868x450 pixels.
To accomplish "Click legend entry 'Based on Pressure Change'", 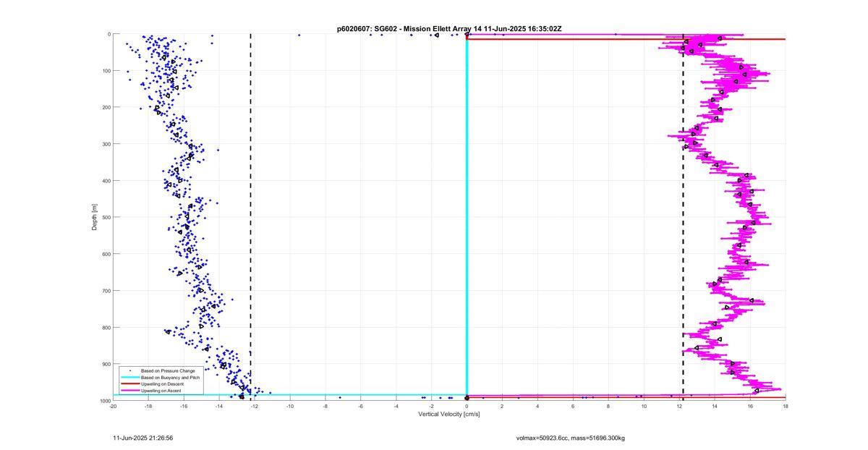I will [x=168, y=370].
